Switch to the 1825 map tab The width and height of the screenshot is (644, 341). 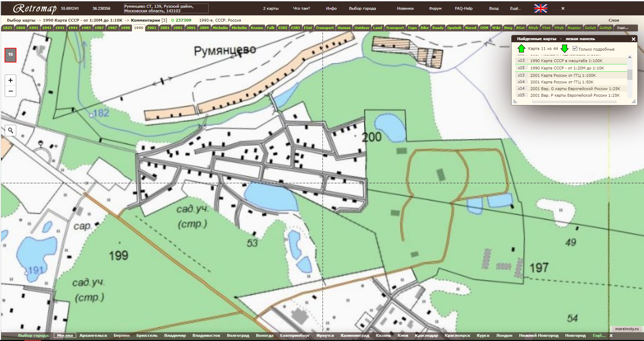pyautogui.click(x=7, y=28)
